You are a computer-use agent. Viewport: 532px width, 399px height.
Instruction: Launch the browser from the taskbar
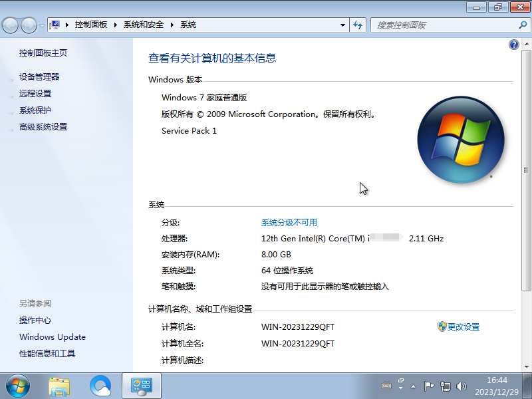pyautogui.click(x=100, y=386)
